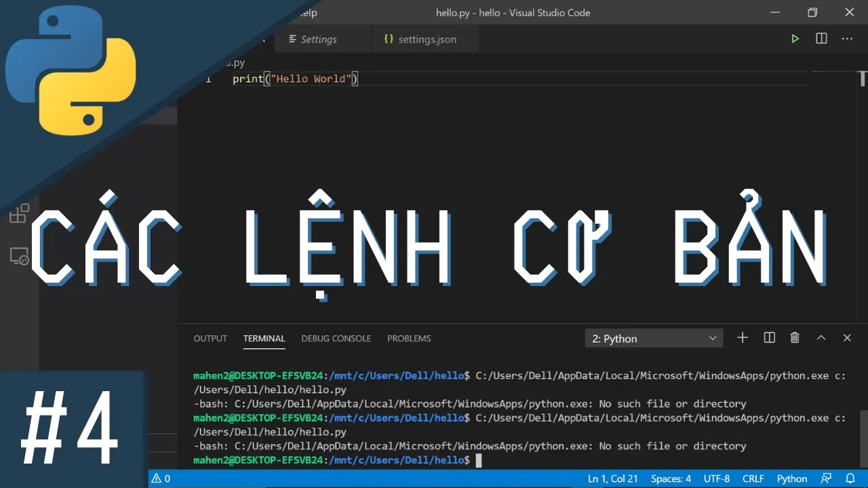The height and width of the screenshot is (488, 868).
Task: Maximize the panel with the up chevron
Action: [821, 338]
